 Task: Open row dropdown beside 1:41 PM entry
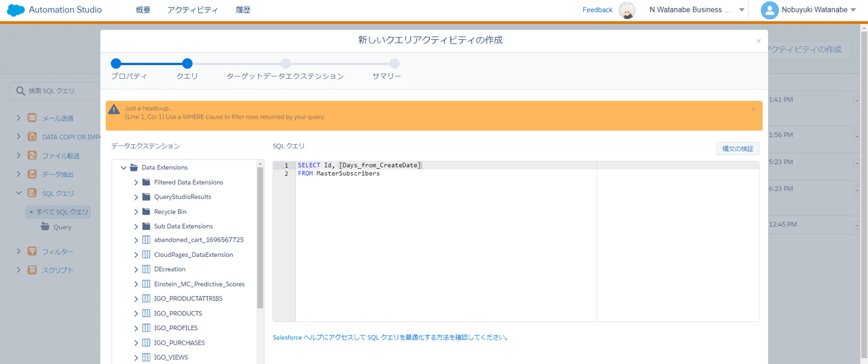coord(857,101)
